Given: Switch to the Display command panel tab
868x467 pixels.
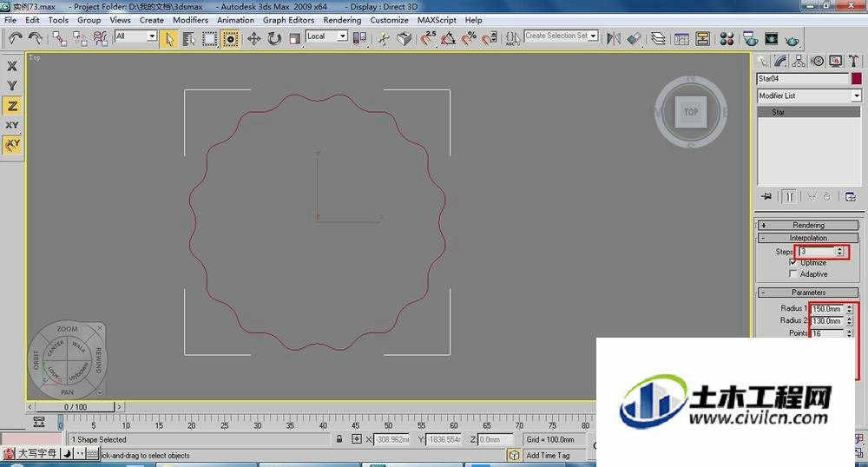Looking at the screenshot, I should (835, 61).
